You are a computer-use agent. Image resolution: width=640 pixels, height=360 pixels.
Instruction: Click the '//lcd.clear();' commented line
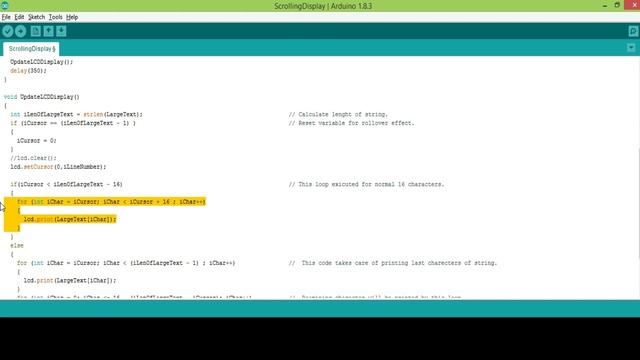[33, 158]
